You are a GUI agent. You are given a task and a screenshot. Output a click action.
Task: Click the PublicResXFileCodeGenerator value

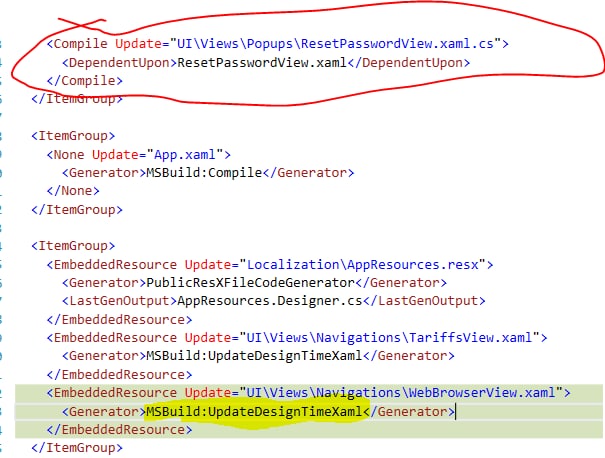point(250,283)
